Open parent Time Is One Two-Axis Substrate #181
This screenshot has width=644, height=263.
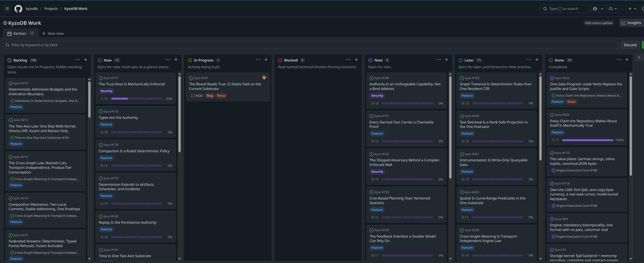point(40,138)
